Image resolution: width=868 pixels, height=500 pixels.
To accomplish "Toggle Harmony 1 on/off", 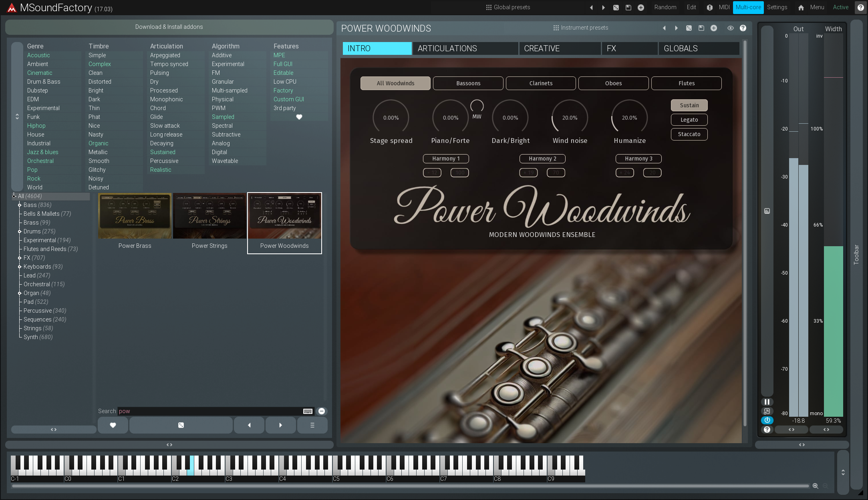I will point(447,159).
